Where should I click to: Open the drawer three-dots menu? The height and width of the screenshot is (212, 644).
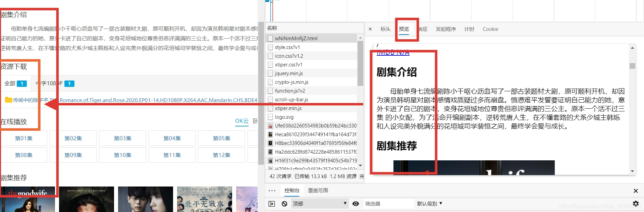[x=272, y=191]
